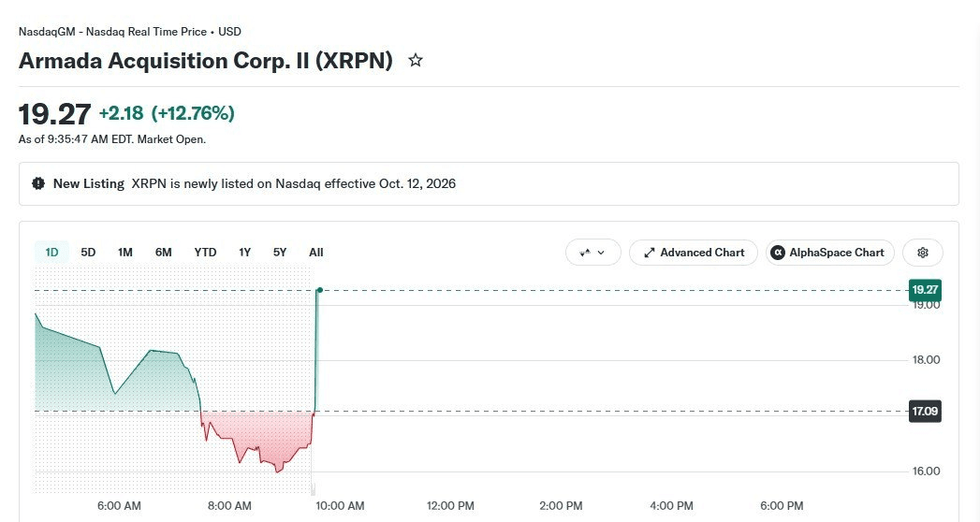The width and height of the screenshot is (980, 522).
Task: Add XRPN to watchlist with star icon
Action: coord(415,61)
